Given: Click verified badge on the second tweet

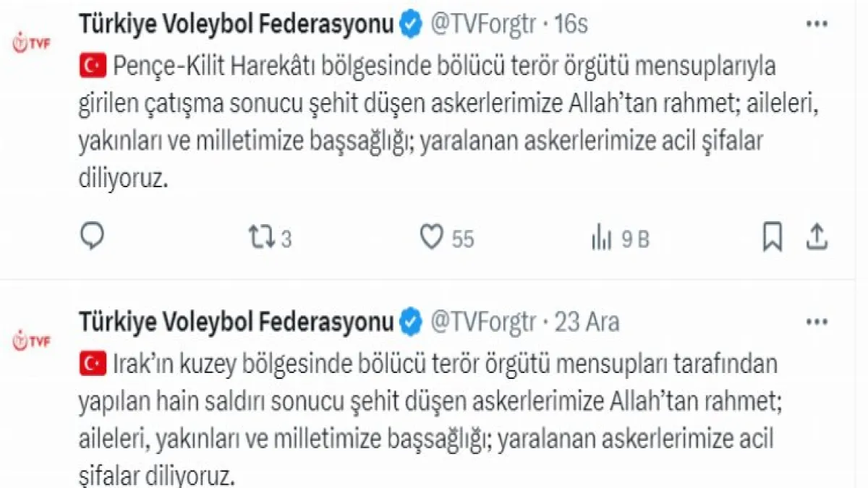Looking at the screenshot, I should coord(411,322).
